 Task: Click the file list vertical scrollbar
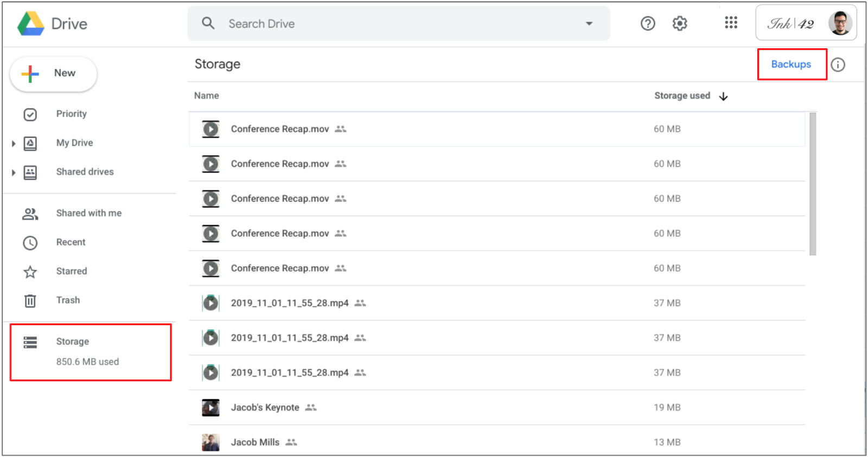[812, 184]
